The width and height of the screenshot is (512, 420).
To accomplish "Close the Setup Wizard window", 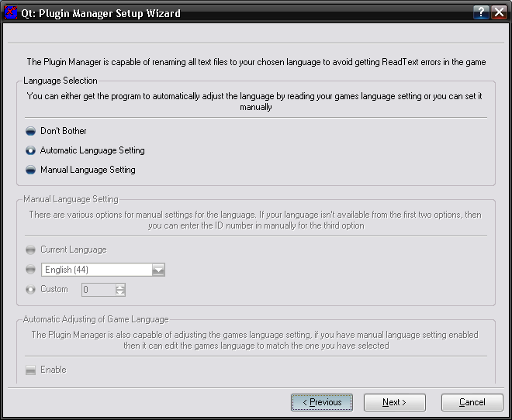I will [499, 13].
